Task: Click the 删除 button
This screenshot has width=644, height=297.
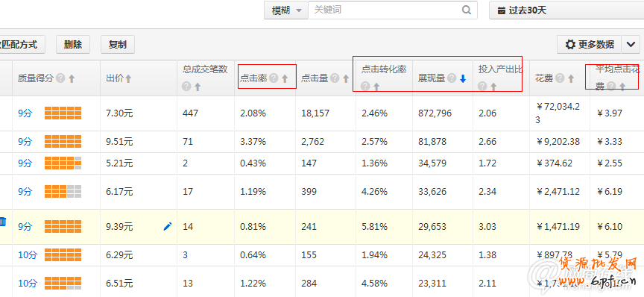Action: click(73, 45)
